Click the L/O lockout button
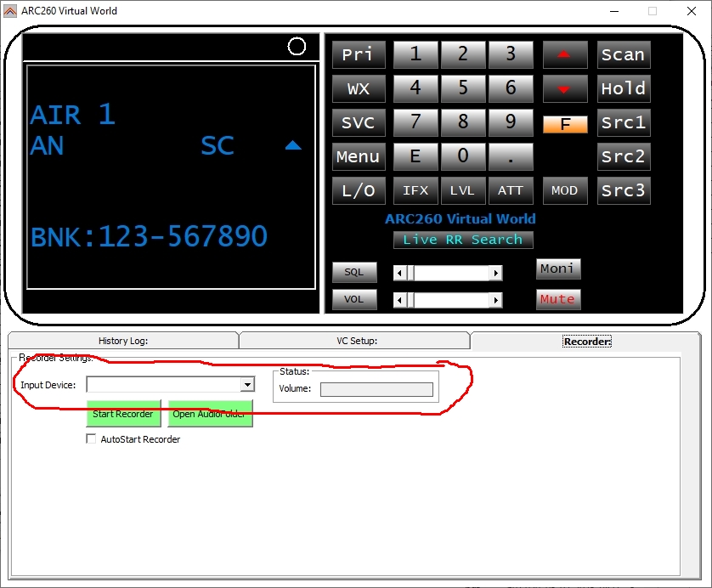Image resolution: width=712 pixels, height=588 pixels. coord(359,190)
